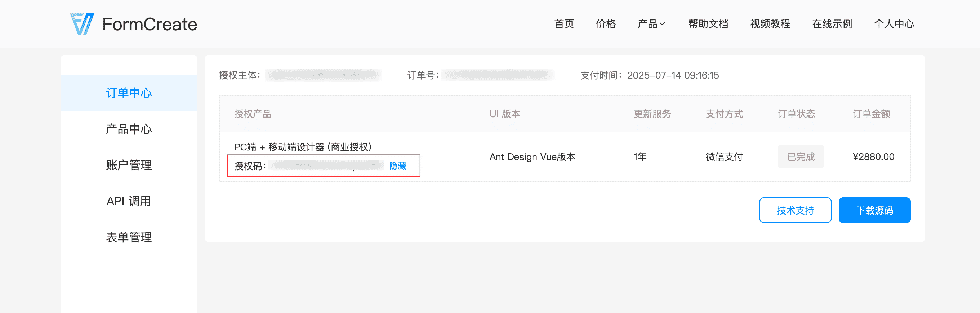Click the product name PC端 + 移动端设计器 (商业授权)
The height and width of the screenshot is (313, 980).
coord(302,147)
